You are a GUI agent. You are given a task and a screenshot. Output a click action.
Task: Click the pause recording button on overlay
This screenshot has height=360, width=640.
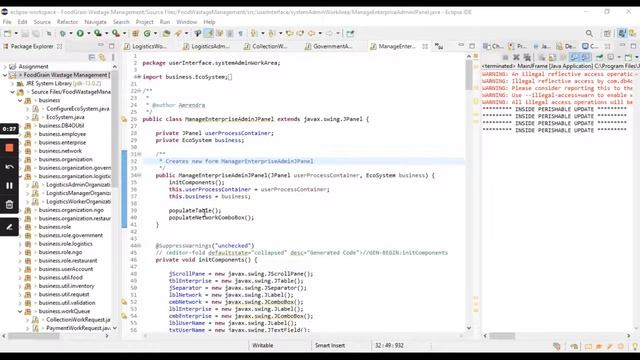click(x=9, y=186)
